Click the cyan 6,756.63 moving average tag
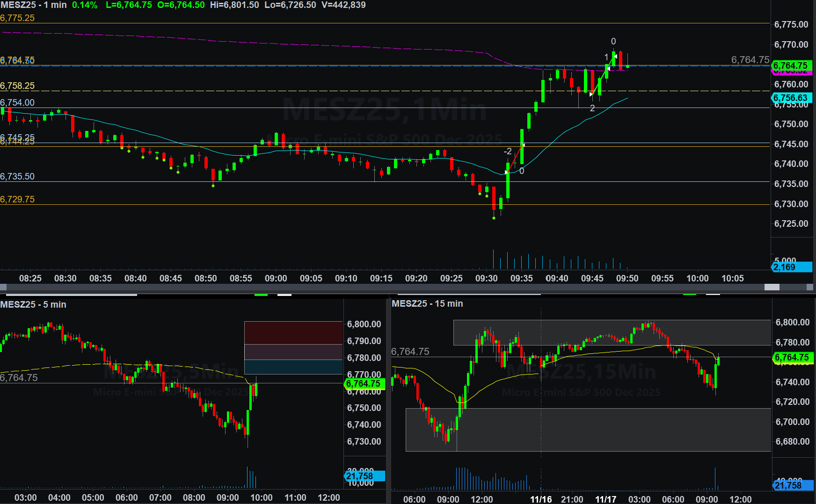 pos(791,98)
